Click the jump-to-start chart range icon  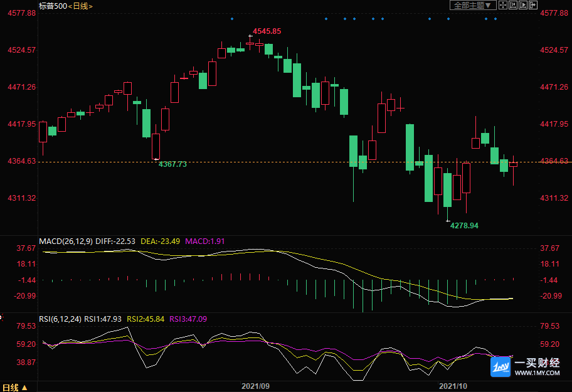coord(513,5)
